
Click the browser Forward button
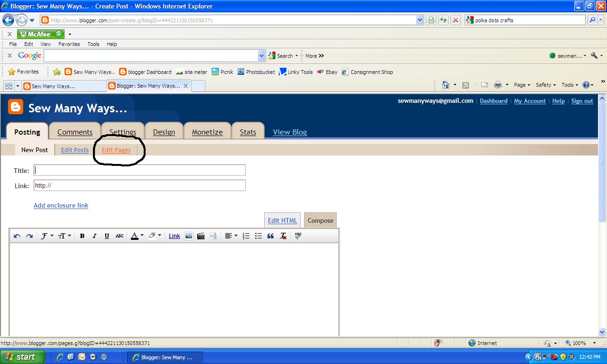[21, 20]
